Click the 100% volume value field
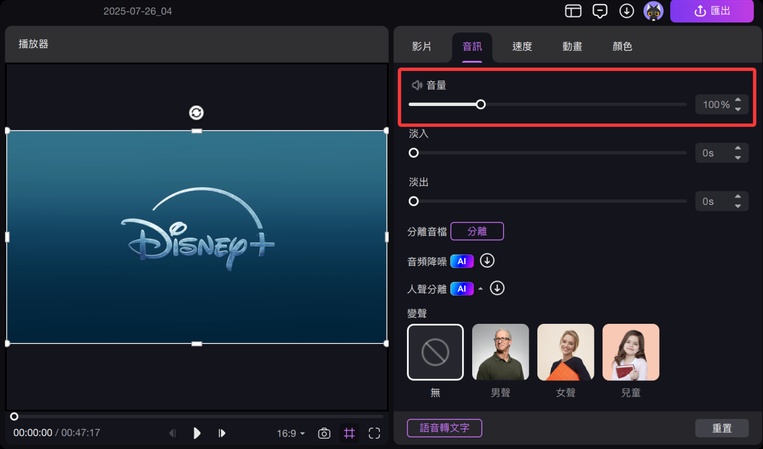Screen dimensions: 763x449 pyautogui.click(x=716, y=105)
